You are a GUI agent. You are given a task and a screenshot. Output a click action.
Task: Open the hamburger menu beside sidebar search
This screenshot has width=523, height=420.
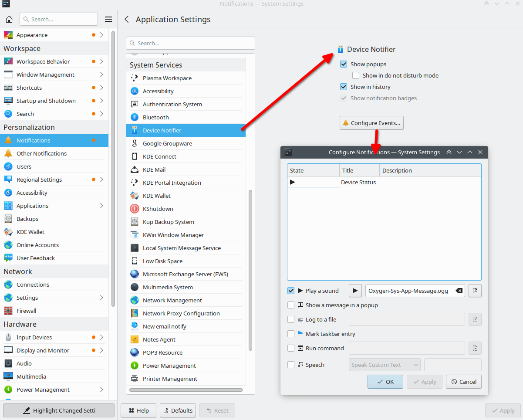pos(108,19)
